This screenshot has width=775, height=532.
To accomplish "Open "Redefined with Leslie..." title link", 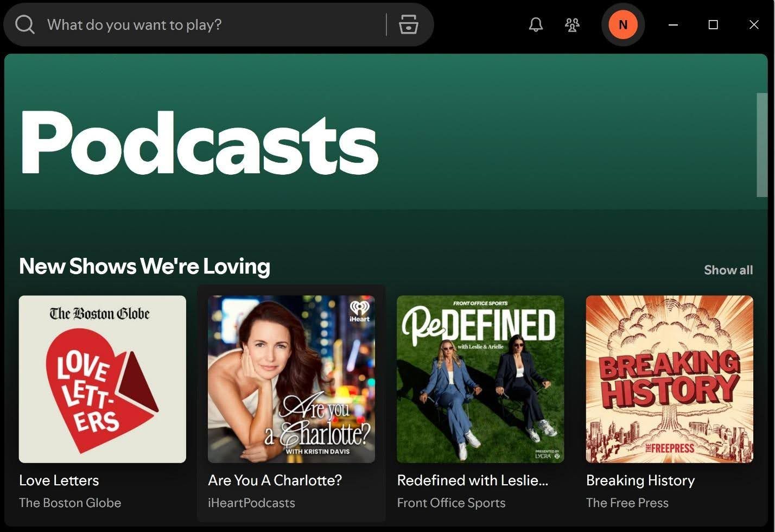I will coord(472,480).
